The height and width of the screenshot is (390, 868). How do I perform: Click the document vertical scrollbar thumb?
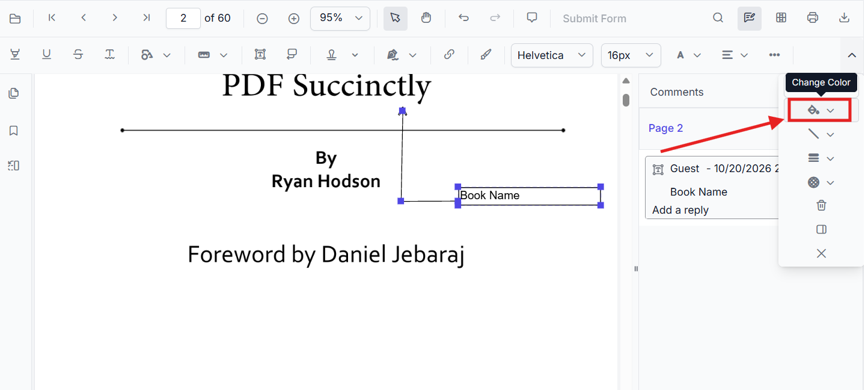626,100
